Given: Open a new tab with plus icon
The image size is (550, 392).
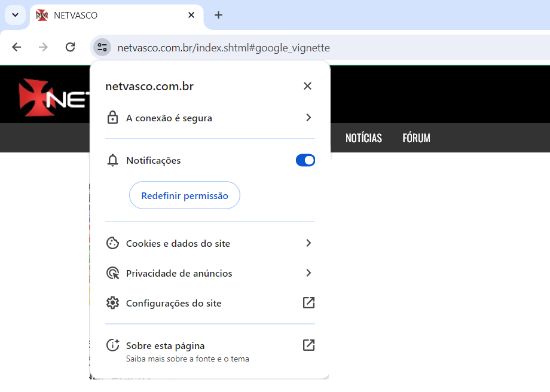Looking at the screenshot, I should tap(218, 15).
